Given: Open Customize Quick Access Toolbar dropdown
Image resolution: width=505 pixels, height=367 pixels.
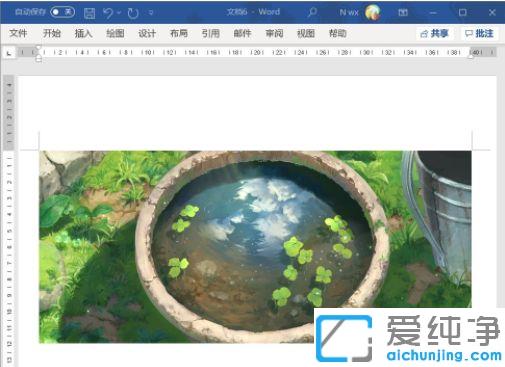Looking at the screenshot, I should 151,13.
